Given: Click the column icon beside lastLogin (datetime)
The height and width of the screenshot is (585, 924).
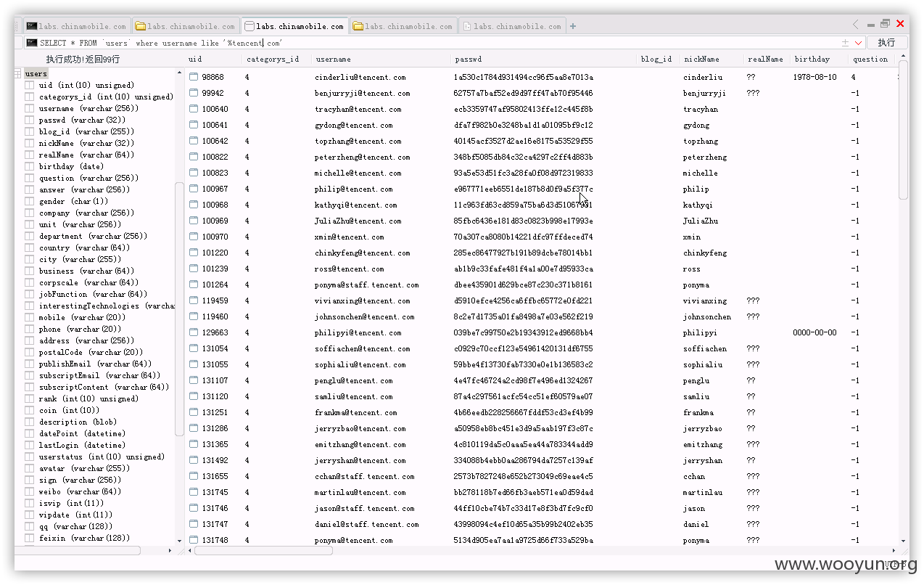Looking at the screenshot, I should [30, 445].
